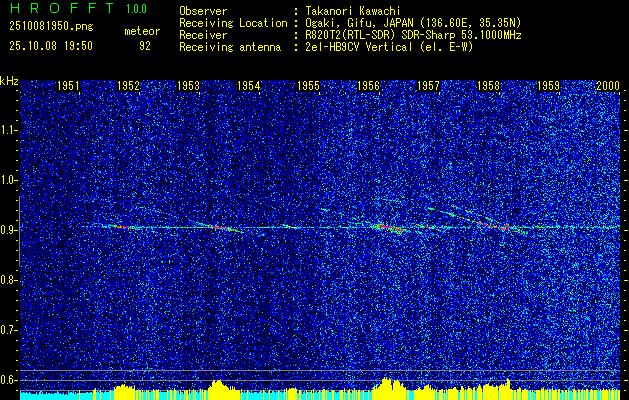Select the 0.6 frequency axis label
Image resolution: width=629 pixels, height=400 pixels.
(9, 379)
